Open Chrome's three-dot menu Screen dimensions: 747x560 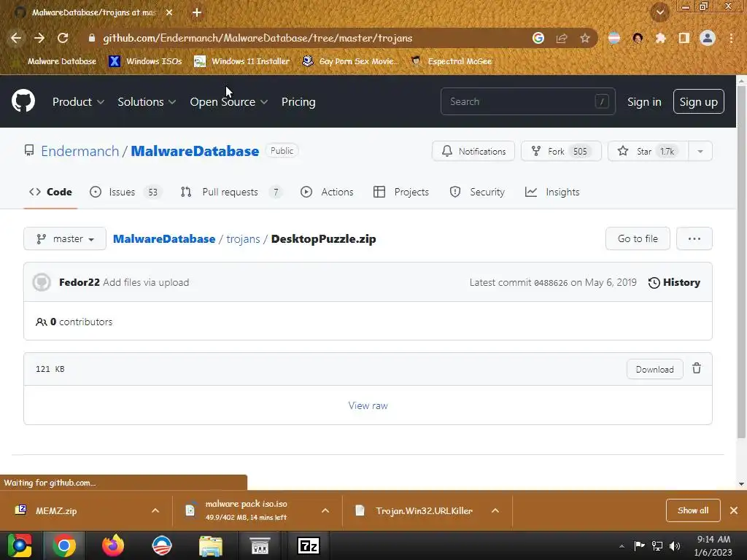tap(731, 38)
